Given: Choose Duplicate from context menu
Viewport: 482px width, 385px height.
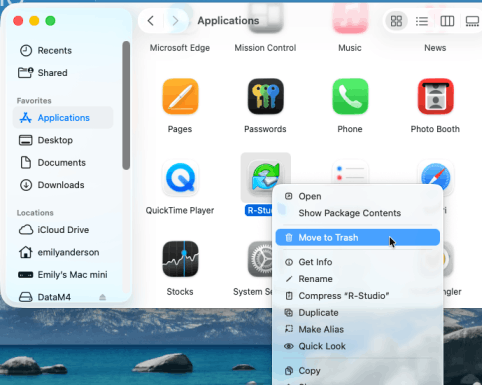Looking at the screenshot, I should click(358, 313).
